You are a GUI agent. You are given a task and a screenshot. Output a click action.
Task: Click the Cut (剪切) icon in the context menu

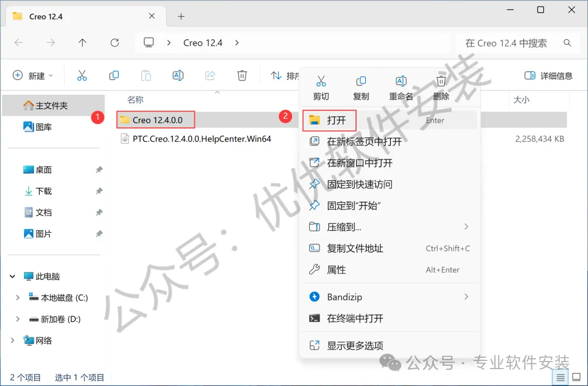tap(321, 81)
